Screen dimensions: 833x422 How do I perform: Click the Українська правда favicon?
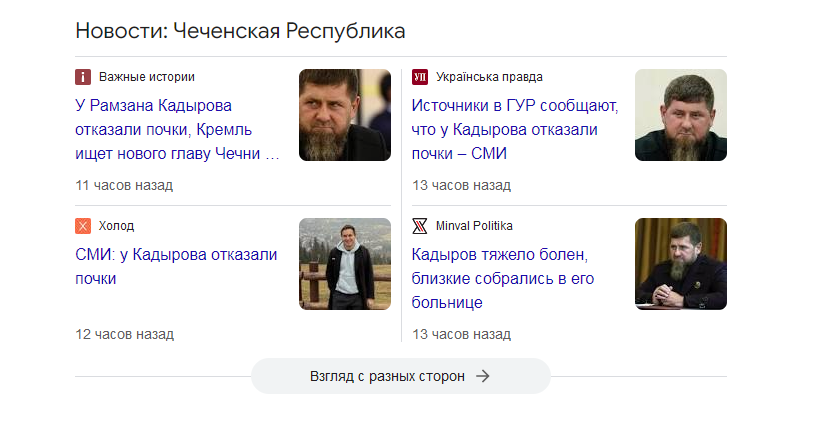tap(420, 77)
